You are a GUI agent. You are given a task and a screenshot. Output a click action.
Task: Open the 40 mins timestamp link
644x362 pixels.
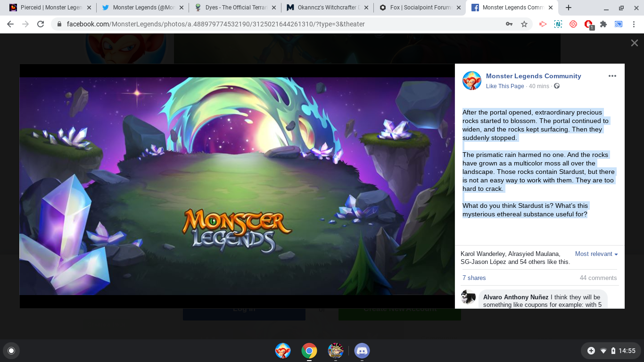[x=539, y=86]
